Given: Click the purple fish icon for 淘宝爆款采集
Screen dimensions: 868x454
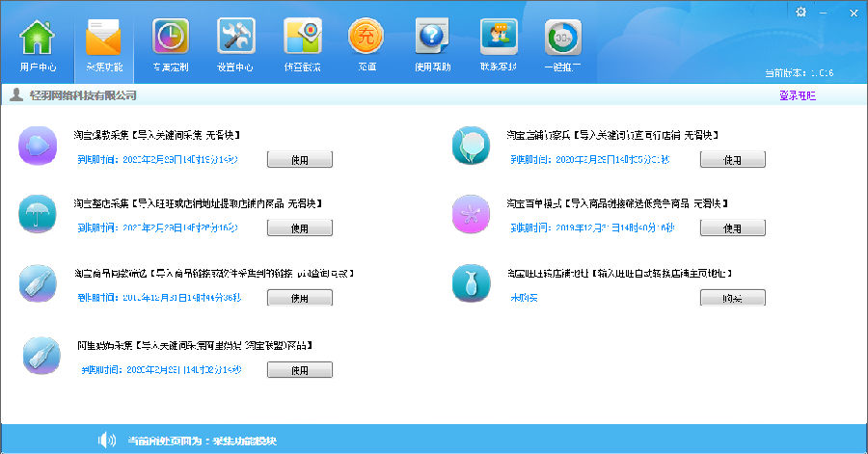Looking at the screenshot, I should coord(38,146).
